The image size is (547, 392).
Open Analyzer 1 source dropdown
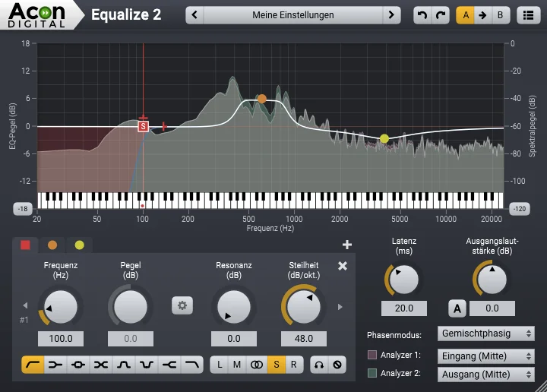[x=486, y=356]
